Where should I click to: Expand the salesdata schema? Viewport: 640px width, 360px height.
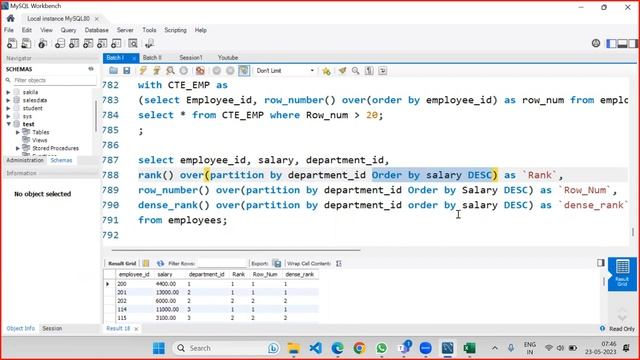[x=8, y=100]
